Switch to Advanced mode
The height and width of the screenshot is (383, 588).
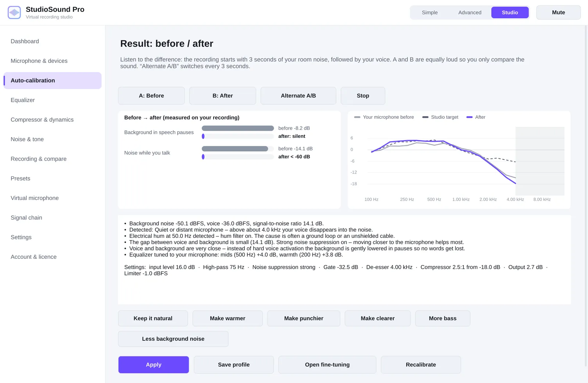[x=470, y=12]
